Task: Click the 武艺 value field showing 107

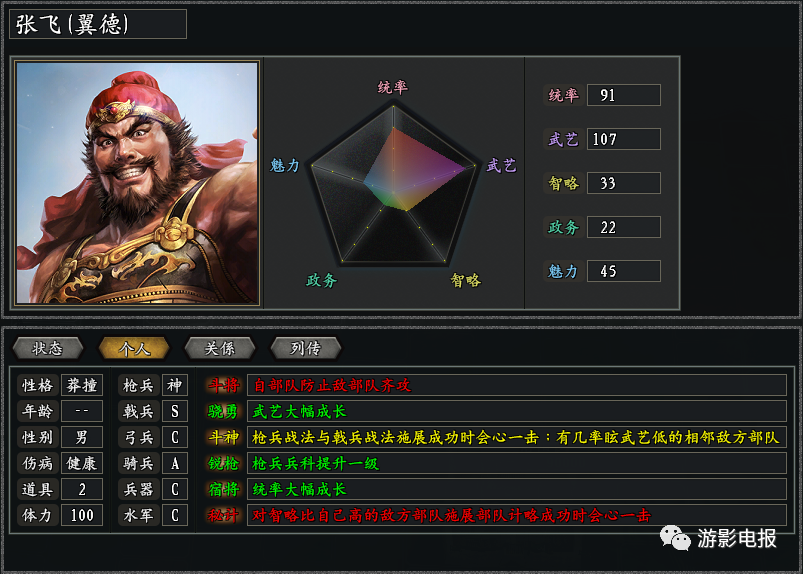Action: [624, 139]
